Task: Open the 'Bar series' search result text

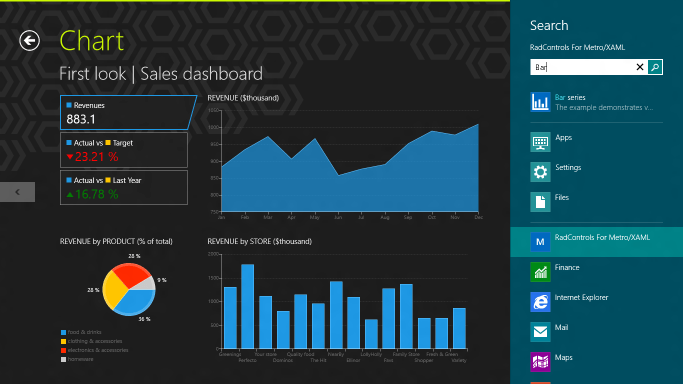Action: [x=570, y=98]
